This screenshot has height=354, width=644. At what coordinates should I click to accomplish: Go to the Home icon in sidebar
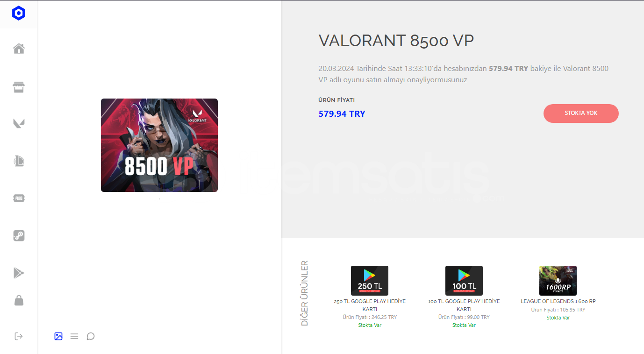(x=19, y=49)
